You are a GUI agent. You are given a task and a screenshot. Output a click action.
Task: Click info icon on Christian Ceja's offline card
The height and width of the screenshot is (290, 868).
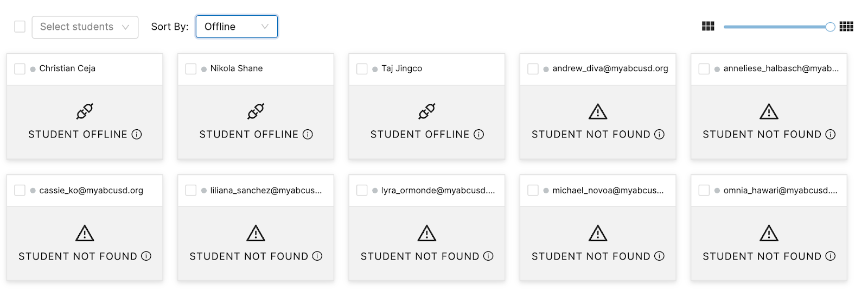pyautogui.click(x=137, y=134)
